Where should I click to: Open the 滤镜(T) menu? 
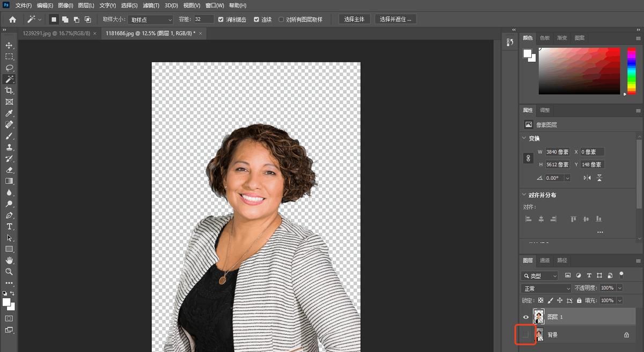click(x=151, y=5)
